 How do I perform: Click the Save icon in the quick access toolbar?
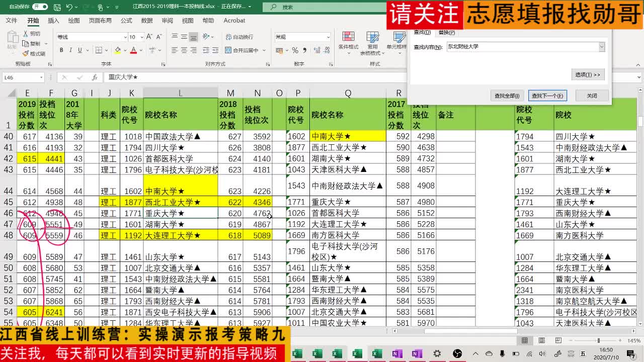(56, 7)
